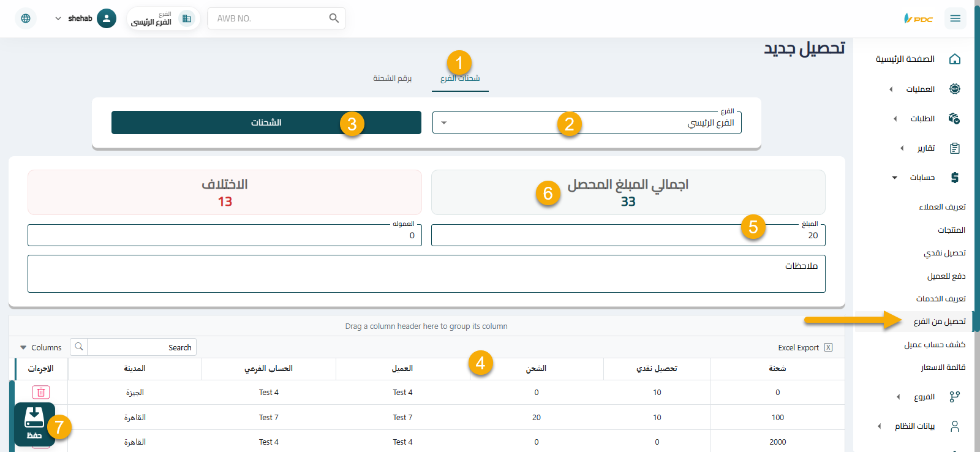Select the شحنات الفرع tab
This screenshot has width=980, height=452.
pyautogui.click(x=460, y=78)
